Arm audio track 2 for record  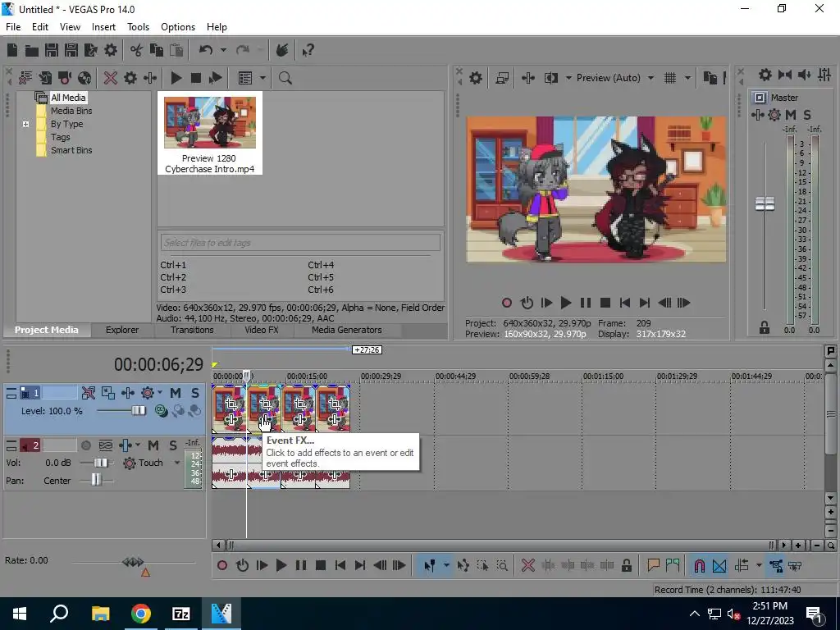click(85, 445)
